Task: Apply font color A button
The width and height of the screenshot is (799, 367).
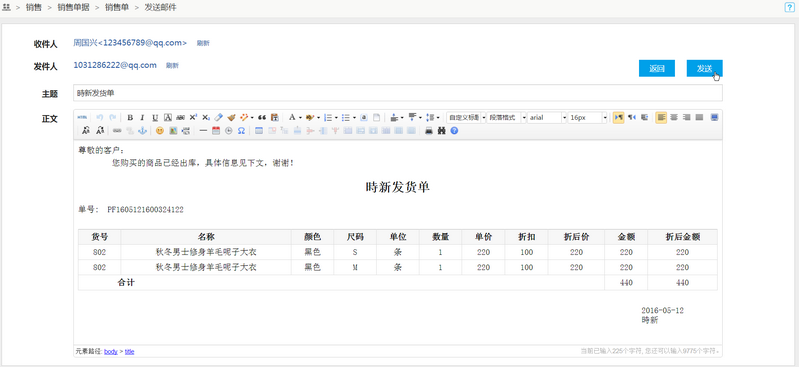Action: [292, 117]
